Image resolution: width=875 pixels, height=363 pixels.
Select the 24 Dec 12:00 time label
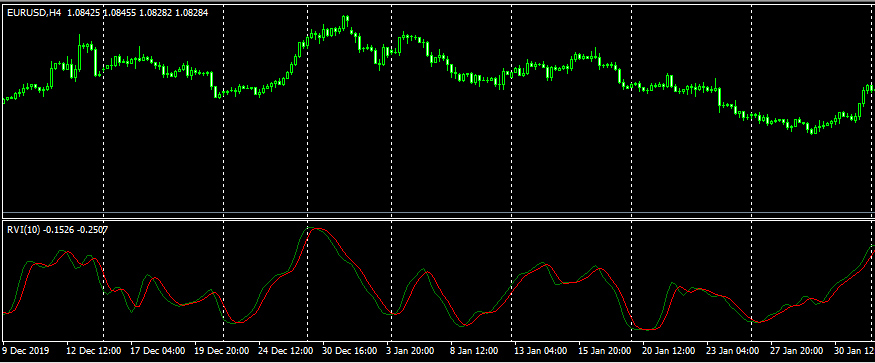coord(285,351)
